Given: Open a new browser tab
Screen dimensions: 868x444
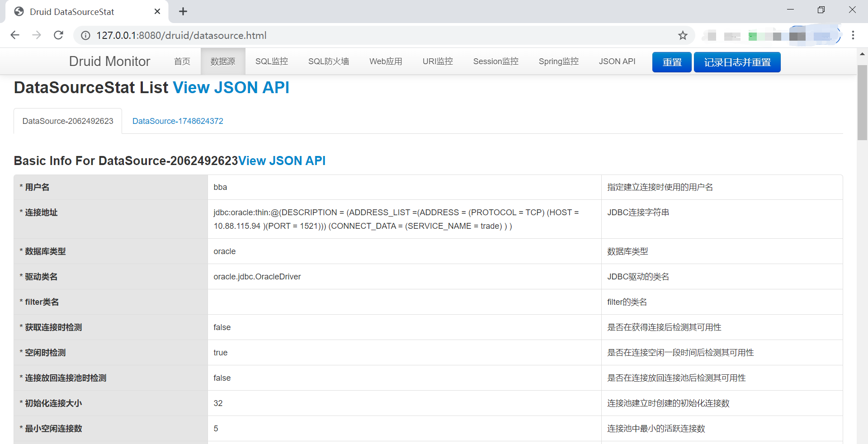Looking at the screenshot, I should (183, 11).
